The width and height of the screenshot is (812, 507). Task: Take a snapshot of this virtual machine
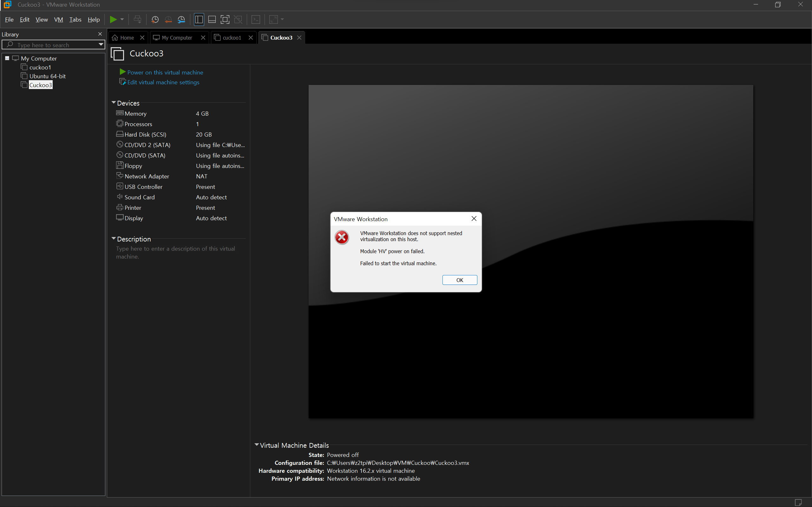[155, 19]
